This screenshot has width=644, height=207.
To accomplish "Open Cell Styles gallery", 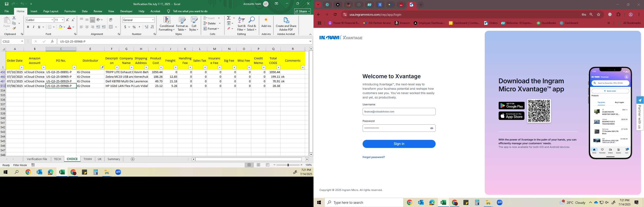I will 194,24.
